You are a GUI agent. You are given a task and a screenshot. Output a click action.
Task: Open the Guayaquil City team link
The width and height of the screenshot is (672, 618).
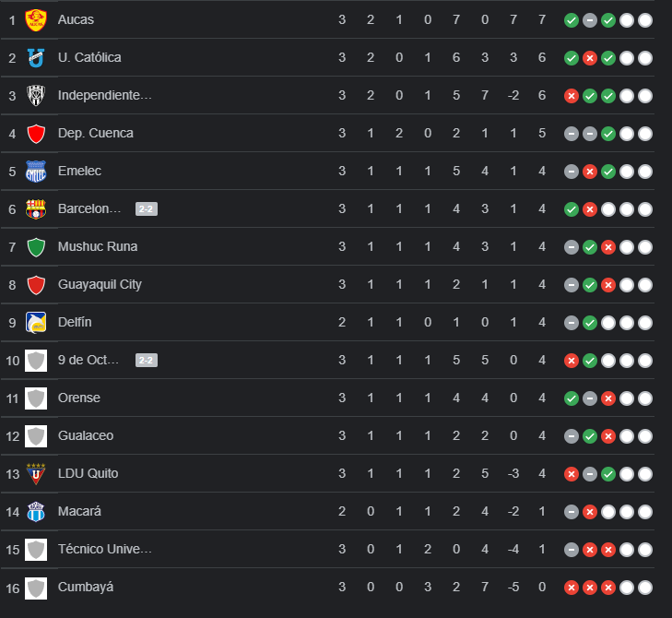(100, 284)
